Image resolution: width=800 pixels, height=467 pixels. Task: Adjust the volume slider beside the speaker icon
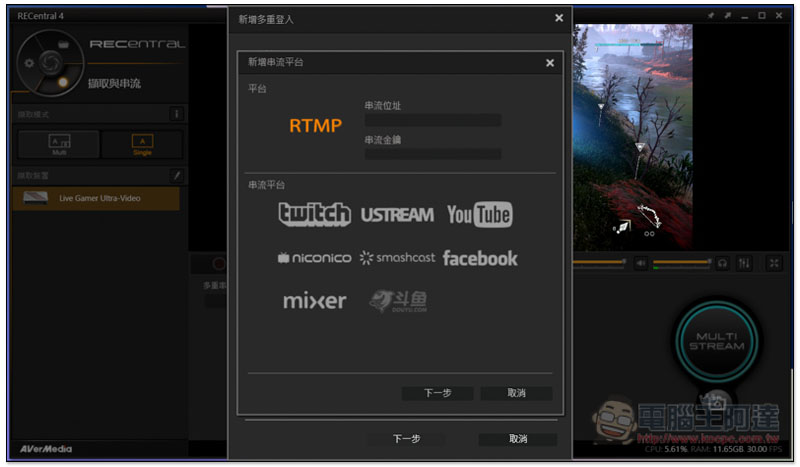682,262
